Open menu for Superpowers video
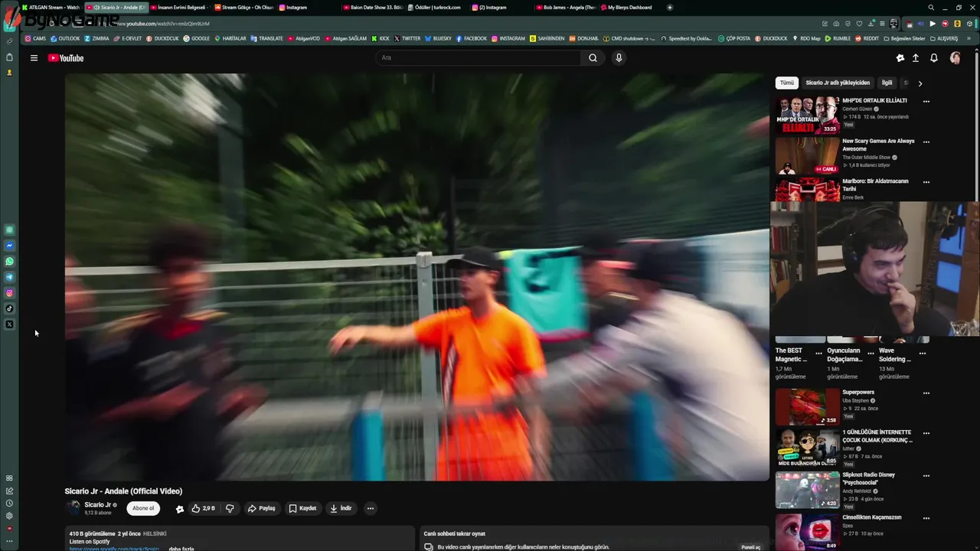 click(926, 393)
